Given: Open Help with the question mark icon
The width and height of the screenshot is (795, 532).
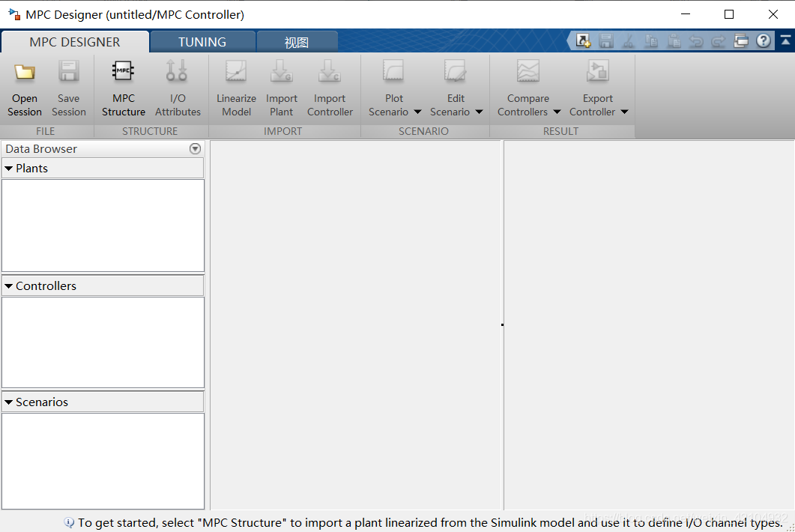Looking at the screenshot, I should click(x=763, y=41).
